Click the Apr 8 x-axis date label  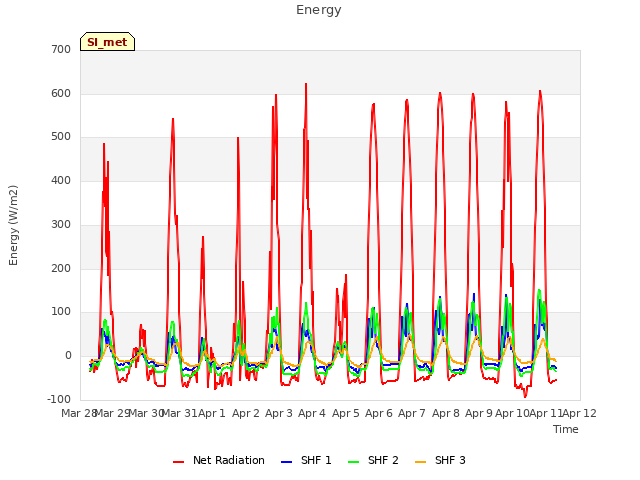(446, 413)
